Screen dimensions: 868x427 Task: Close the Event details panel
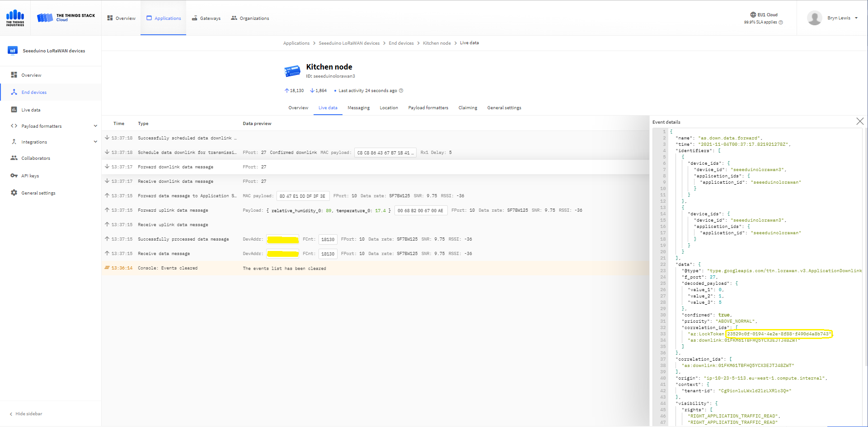pos(859,121)
